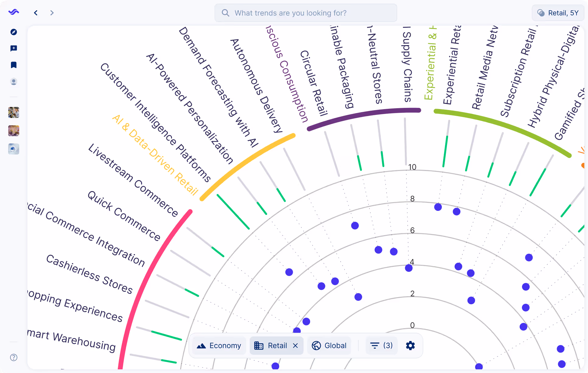
Task: Focus the trends search field
Action: (x=306, y=13)
